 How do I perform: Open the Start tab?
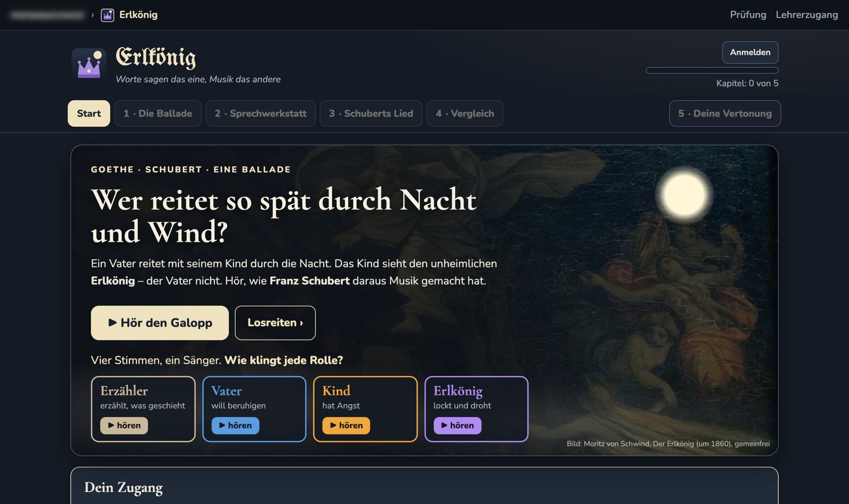point(89,114)
